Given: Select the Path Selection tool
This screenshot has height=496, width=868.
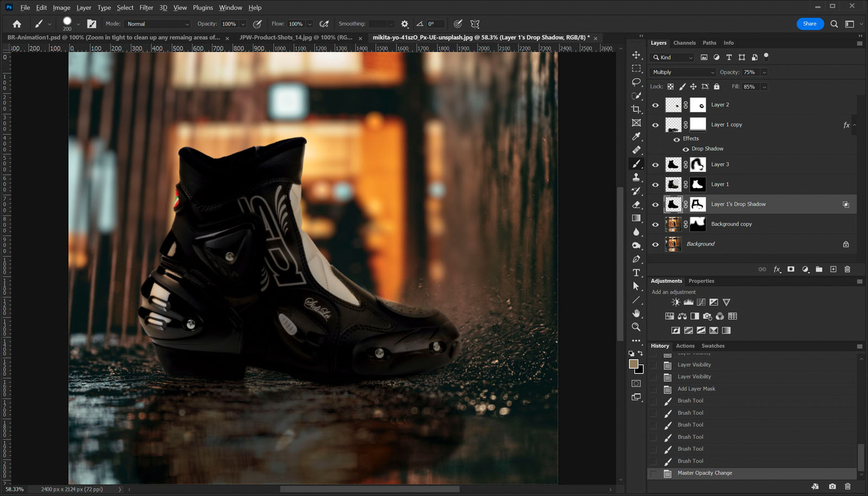Looking at the screenshot, I should pyautogui.click(x=636, y=286).
